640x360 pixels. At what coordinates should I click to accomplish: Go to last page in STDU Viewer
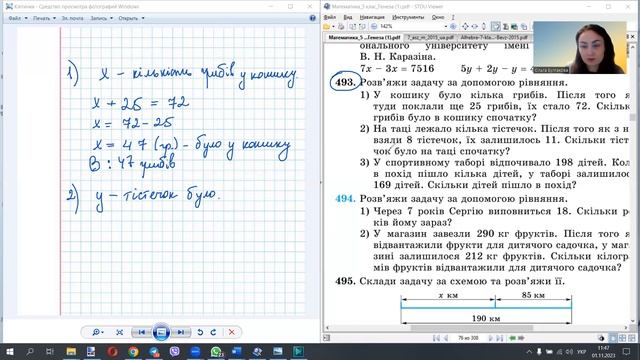point(500,338)
